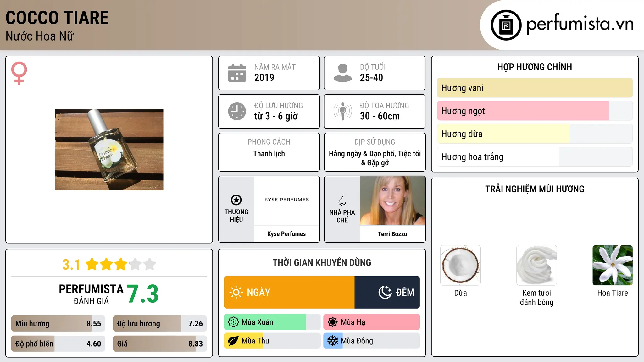
Task: Click the clock icon beside Độ lưu hương
Action: click(x=237, y=111)
